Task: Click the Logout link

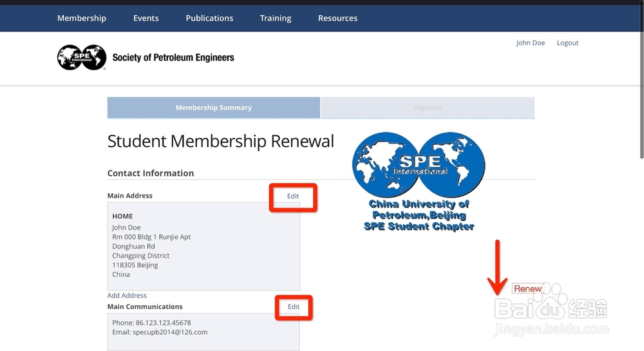Action: point(567,43)
